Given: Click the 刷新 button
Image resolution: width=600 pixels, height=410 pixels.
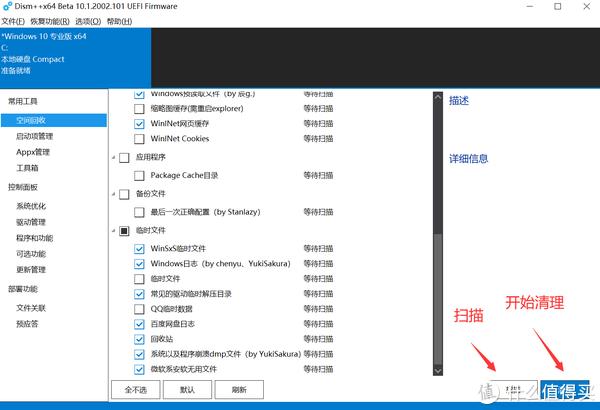Looking at the screenshot, I should (x=239, y=390).
